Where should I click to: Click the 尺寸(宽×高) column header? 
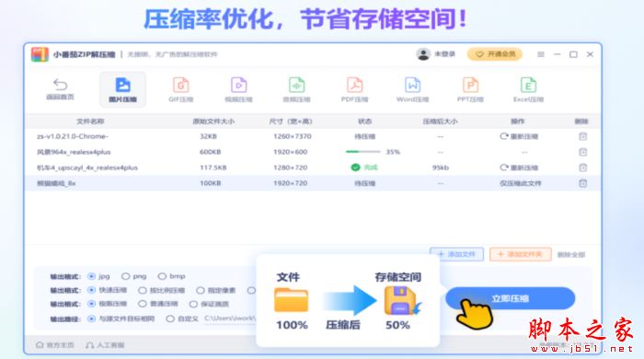pyautogui.click(x=291, y=122)
